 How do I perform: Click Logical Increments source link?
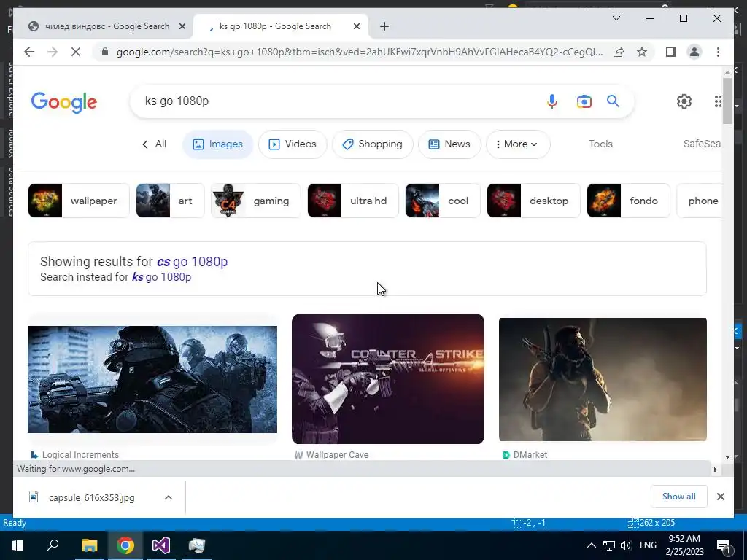tap(75, 455)
